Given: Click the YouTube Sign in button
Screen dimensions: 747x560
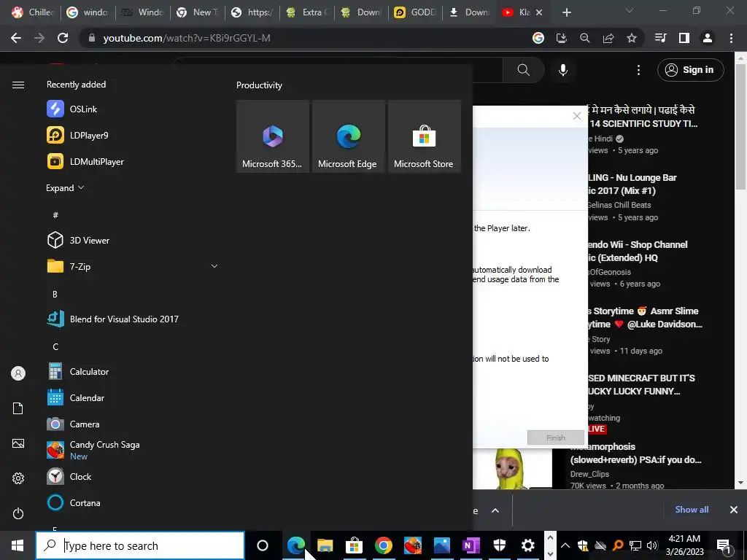Looking at the screenshot, I should [x=691, y=70].
